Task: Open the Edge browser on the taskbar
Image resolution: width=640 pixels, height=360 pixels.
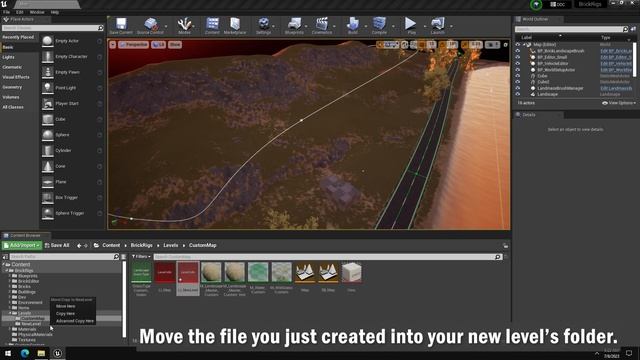Action: pos(24,353)
